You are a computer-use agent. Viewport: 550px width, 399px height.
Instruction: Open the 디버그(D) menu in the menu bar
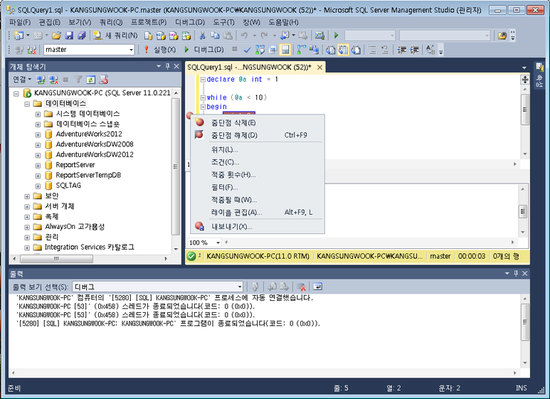pyautogui.click(x=190, y=22)
